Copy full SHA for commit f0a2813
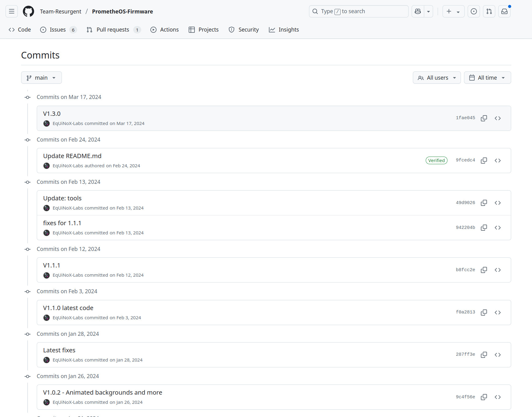This screenshot has width=532, height=417. 484,313
